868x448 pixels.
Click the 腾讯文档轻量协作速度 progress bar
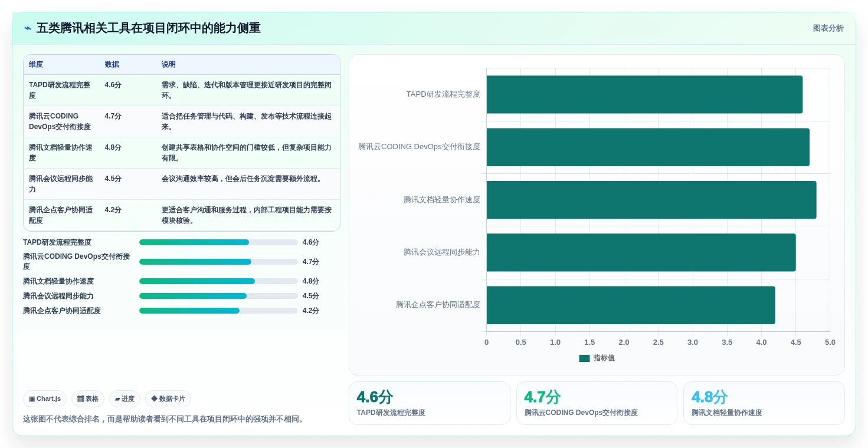point(218,281)
